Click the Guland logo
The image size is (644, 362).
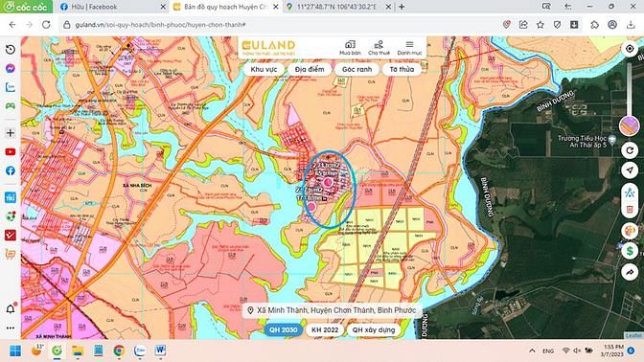(268, 47)
